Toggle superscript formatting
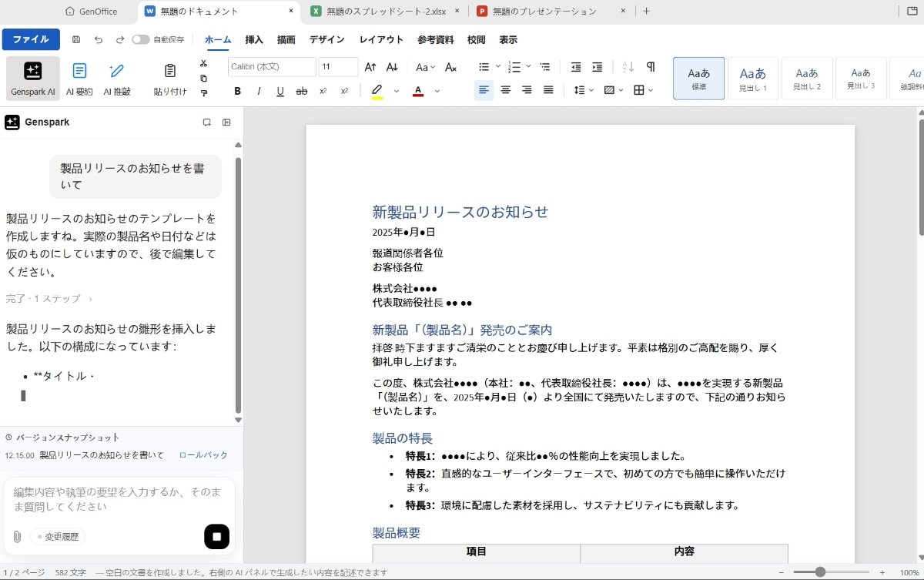This screenshot has width=924, height=580. coord(345,91)
